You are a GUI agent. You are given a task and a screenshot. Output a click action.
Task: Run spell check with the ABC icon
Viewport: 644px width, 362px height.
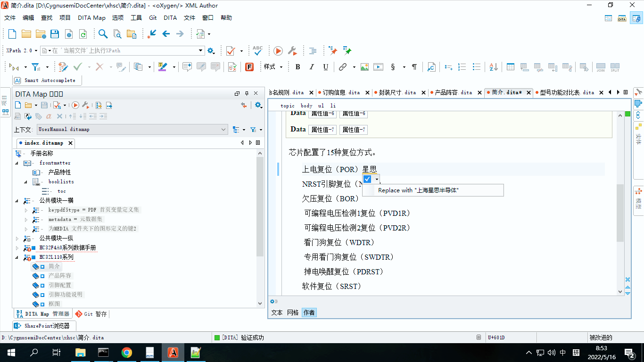(257, 50)
